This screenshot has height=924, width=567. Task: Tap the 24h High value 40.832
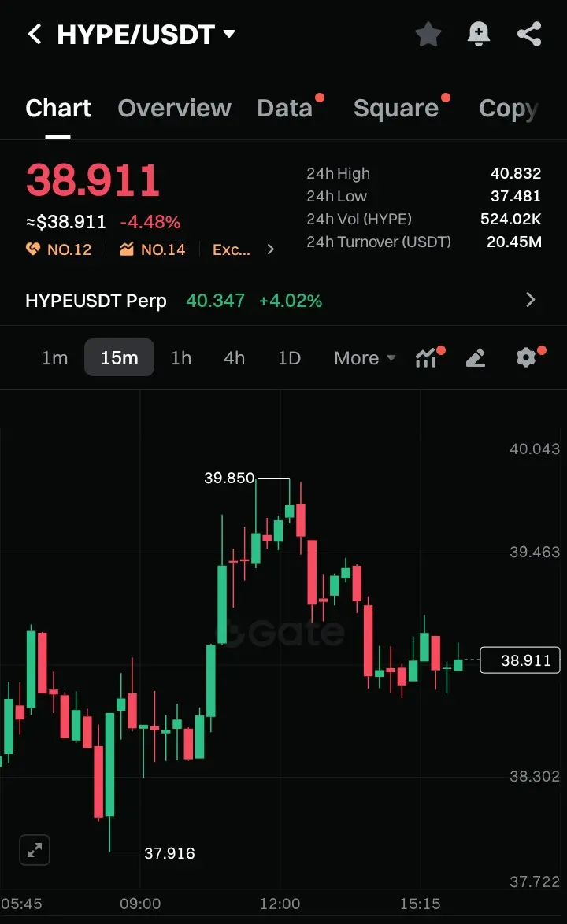coord(516,173)
